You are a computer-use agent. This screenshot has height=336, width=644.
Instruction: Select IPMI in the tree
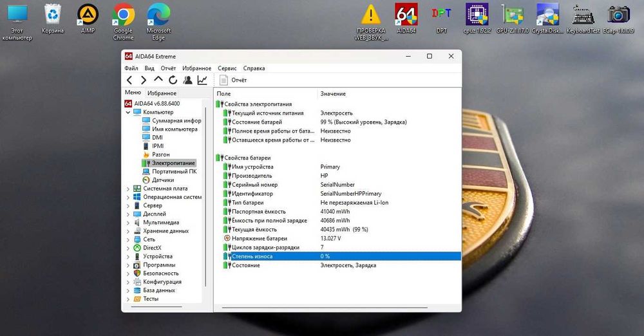point(153,146)
